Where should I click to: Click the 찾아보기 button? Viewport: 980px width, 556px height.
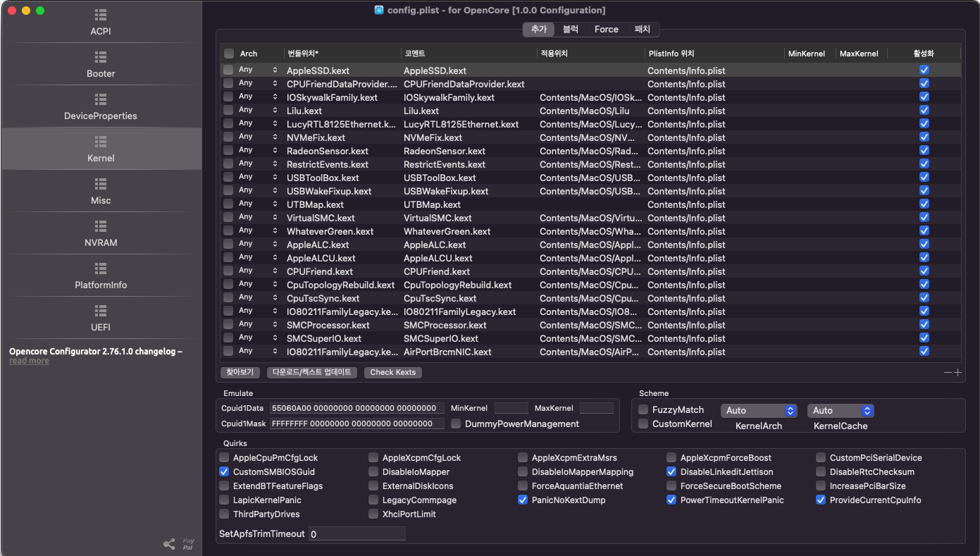click(240, 372)
